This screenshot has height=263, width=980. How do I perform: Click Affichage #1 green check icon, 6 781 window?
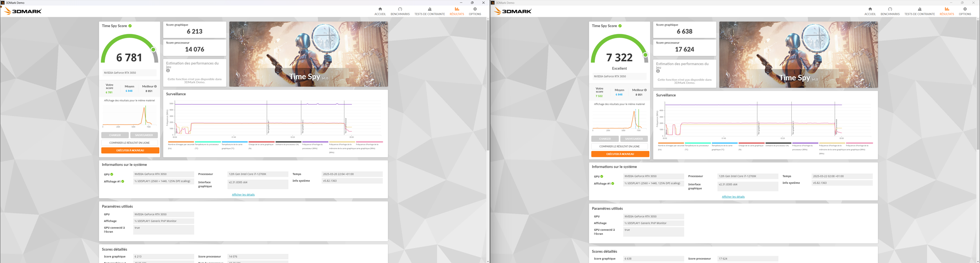pyautogui.click(x=123, y=182)
